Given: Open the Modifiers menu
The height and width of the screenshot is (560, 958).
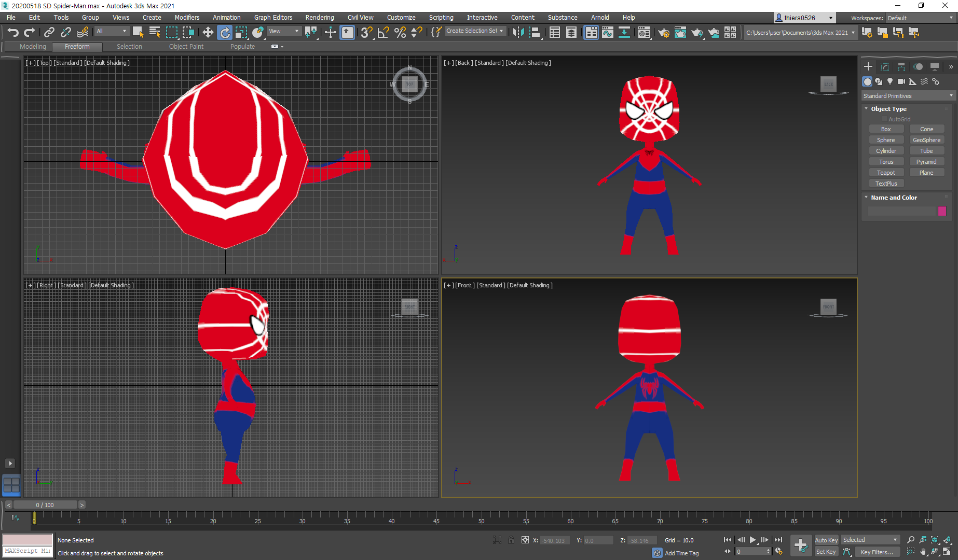Looking at the screenshot, I should [187, 18].
